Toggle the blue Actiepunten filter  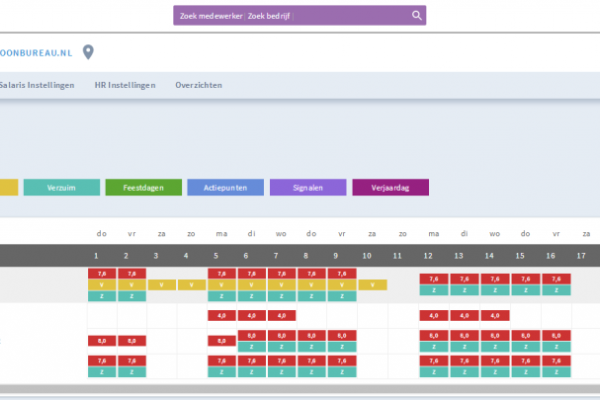pos(225,187)
